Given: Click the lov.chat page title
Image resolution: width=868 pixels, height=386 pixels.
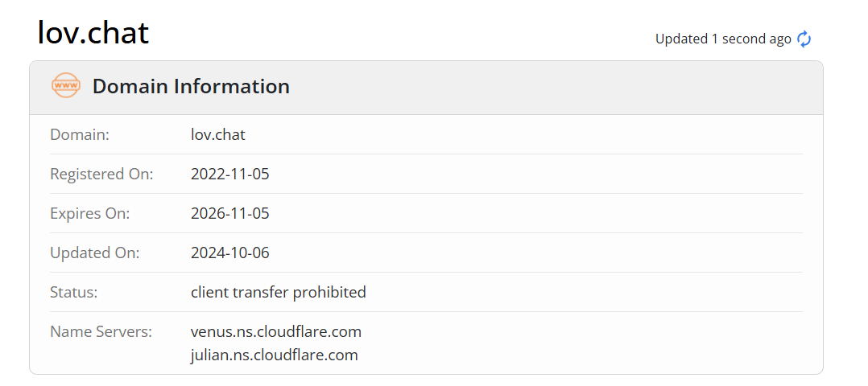Looking at the screenshot, I should click(93, 33).
